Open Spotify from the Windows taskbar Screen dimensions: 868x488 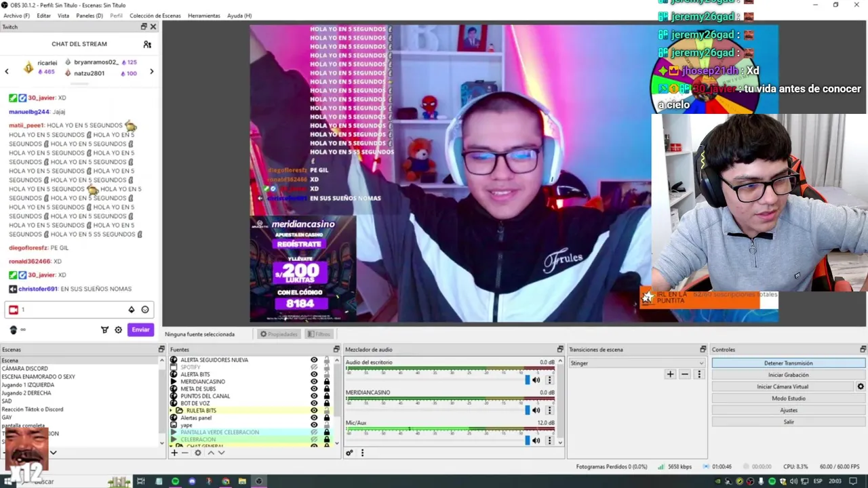tap(176, 481)
